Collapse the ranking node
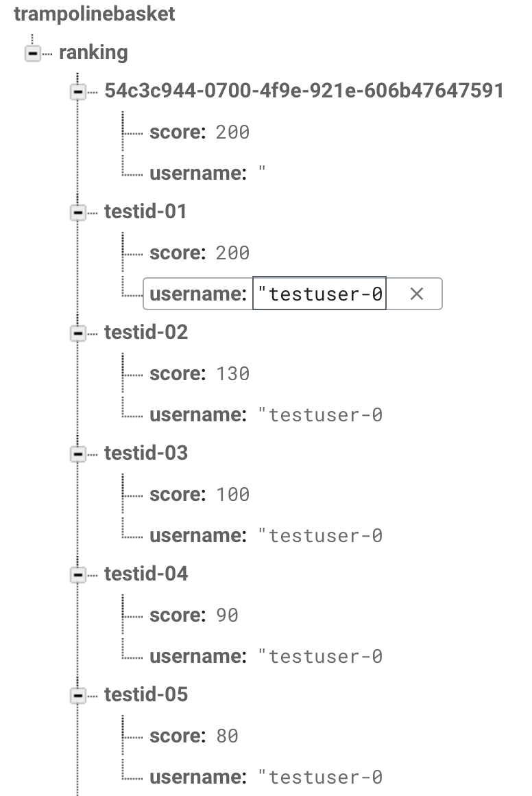 (33, 53)
